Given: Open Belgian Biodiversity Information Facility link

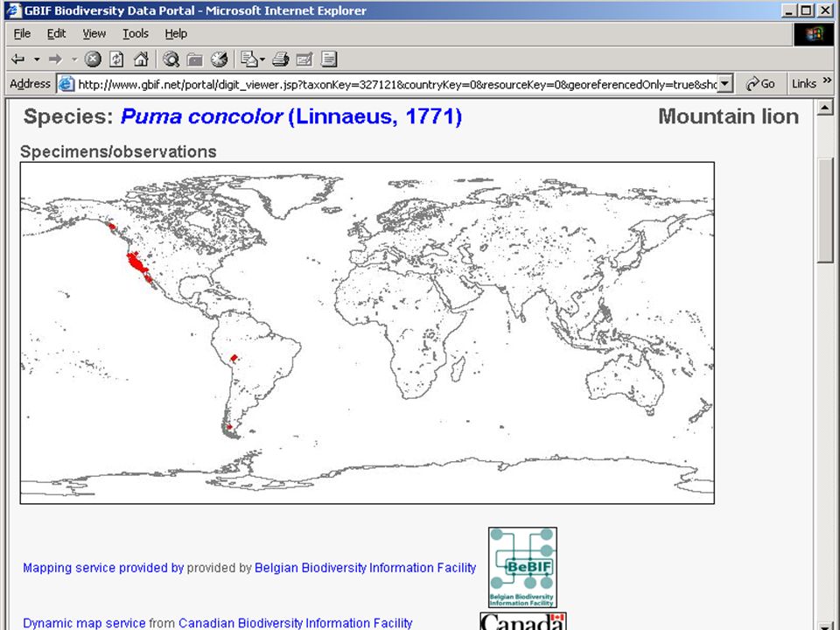Looking at the screenshot, I should click(x=366, y=568).
